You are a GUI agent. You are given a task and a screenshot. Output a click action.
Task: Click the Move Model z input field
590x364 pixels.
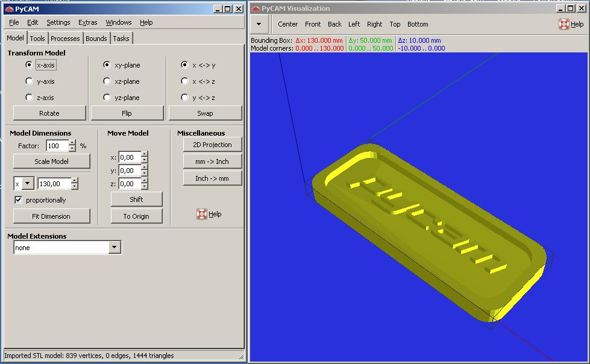coord(130,184)
